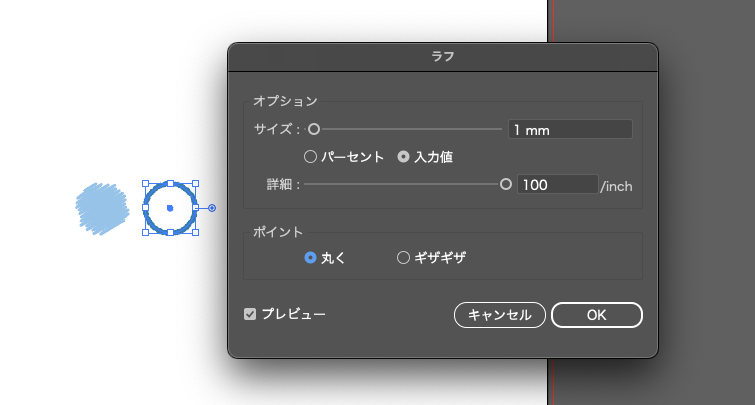Click the ラフ dialog title bar
This screenshot has width=755, height=405.
(443, 57)
